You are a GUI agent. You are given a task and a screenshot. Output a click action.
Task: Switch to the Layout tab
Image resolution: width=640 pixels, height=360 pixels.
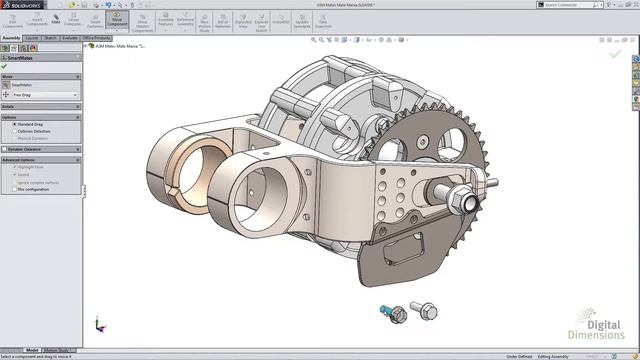[x=31, y=38]
